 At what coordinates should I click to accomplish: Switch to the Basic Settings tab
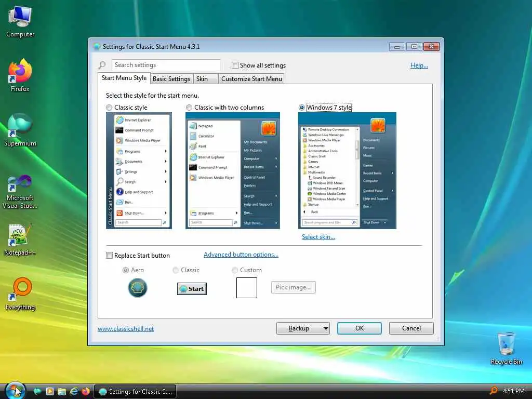click(x=171, y=79)
